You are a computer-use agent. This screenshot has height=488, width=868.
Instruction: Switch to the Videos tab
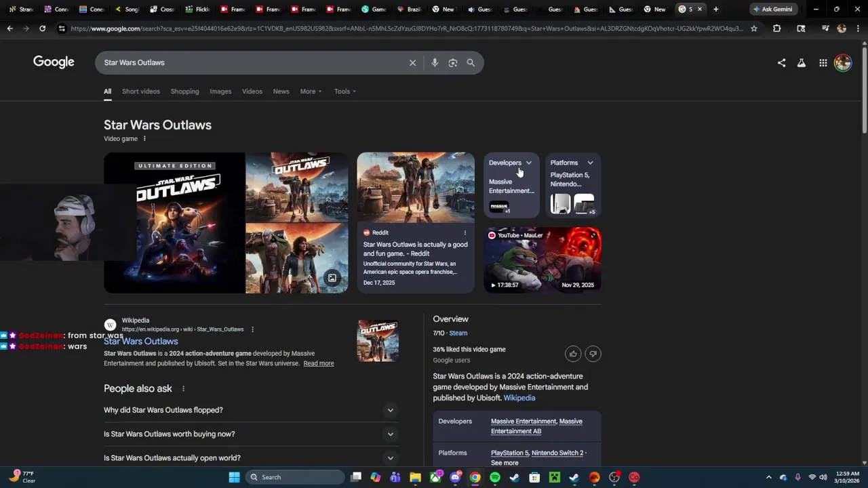(252, 91)
